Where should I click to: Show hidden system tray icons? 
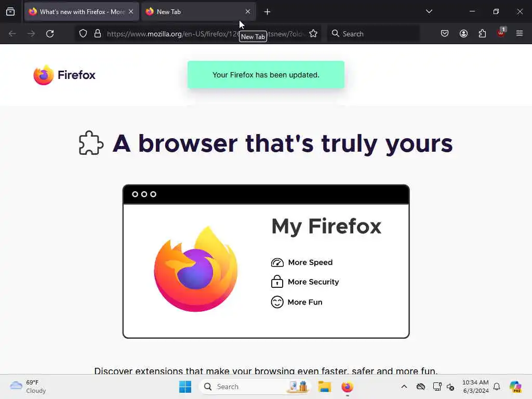pos(404,387)
